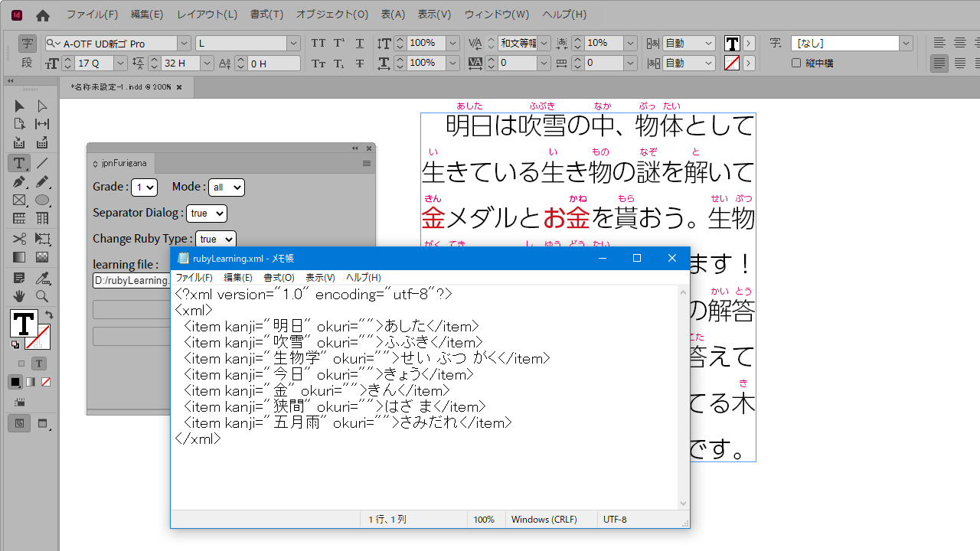This screenshot has height=551, width=980.
Task: Open the Change Ruby Type dropdown
Action: click(216, 240)
